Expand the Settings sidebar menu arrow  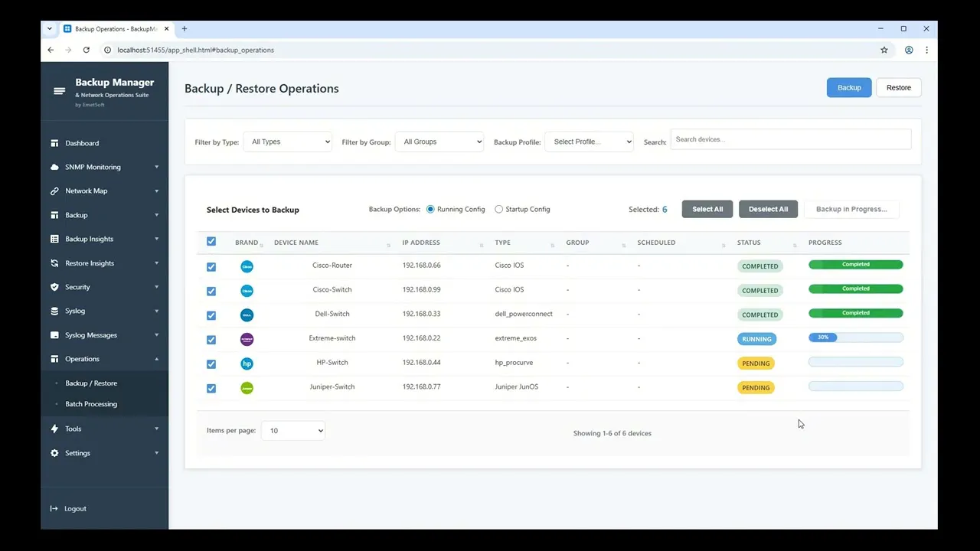[x=157, y=453]
